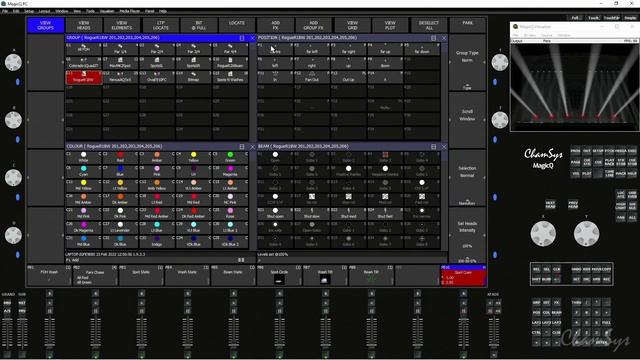Apply the Centre position palette

click(x=275, y=49)
